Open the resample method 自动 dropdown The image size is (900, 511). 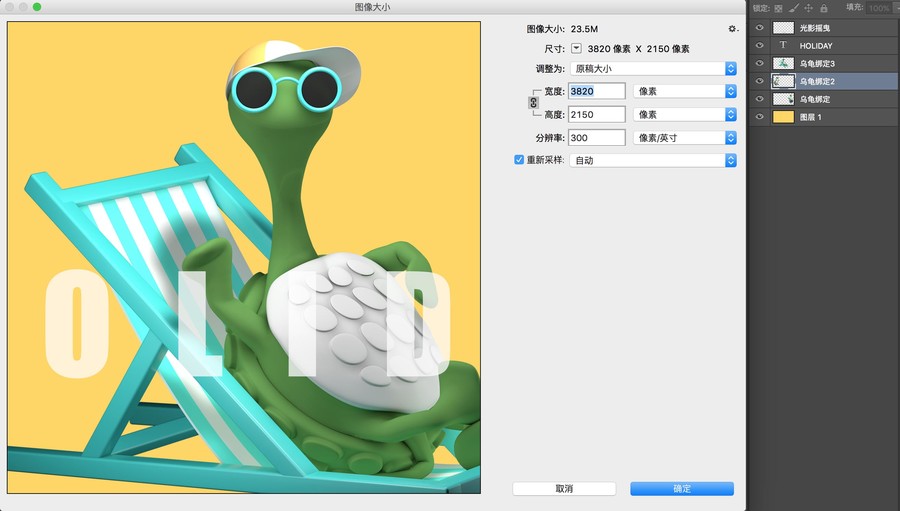click(653, 160)
